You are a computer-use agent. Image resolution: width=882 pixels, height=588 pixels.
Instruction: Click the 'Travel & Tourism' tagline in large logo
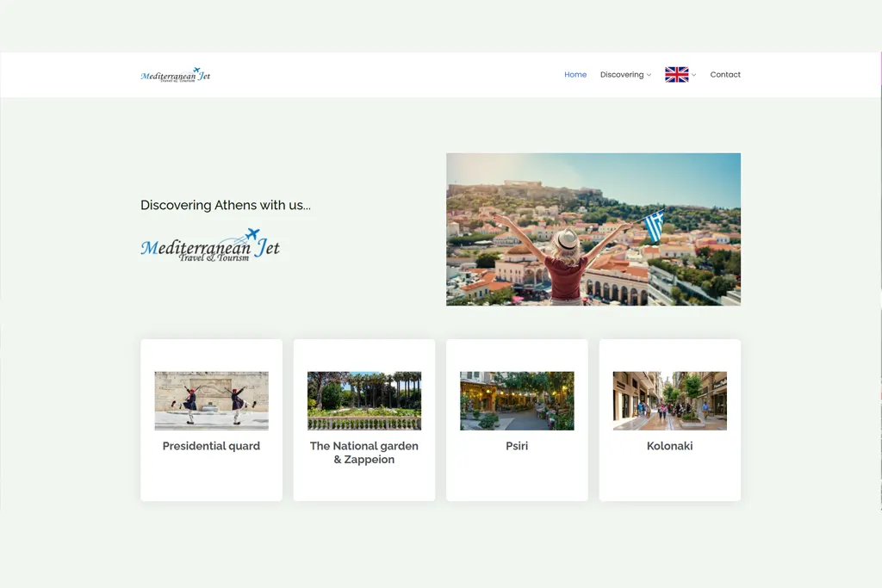click(214, 257)
